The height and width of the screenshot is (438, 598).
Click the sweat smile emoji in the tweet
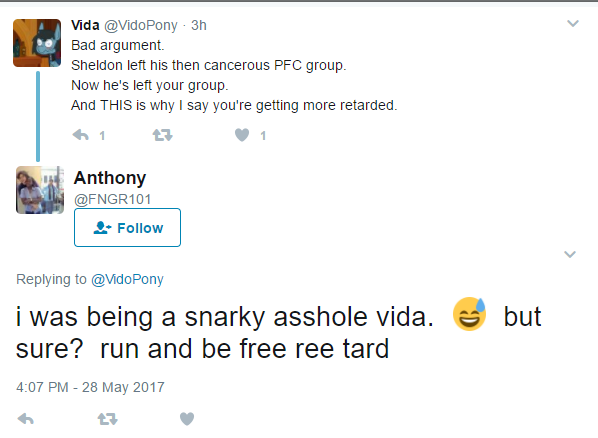[x=469, y=314]
